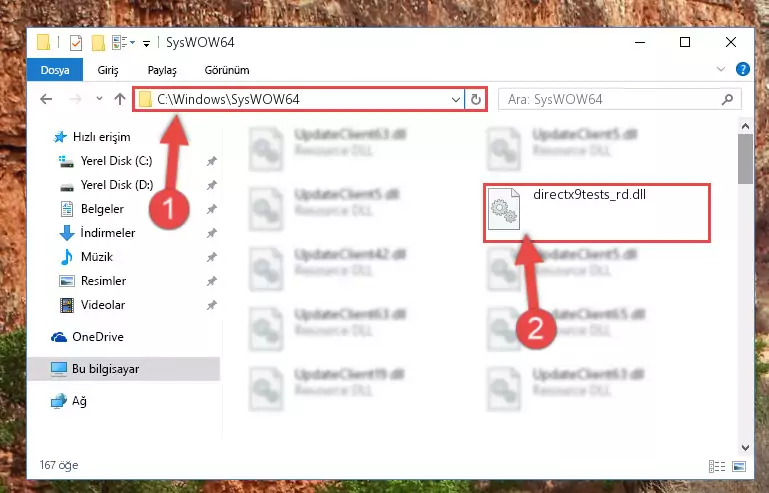769x493 pixels.
Task: Open the Dosya file menu tab
Action: [x=54, y=70]
